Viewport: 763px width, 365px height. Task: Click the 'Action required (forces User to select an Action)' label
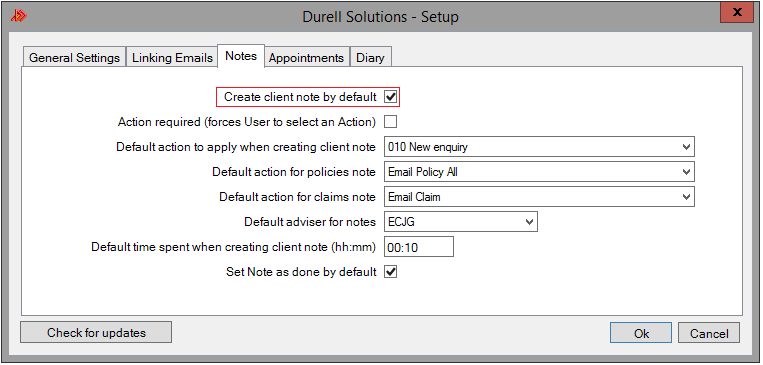(x=247, y=122)
